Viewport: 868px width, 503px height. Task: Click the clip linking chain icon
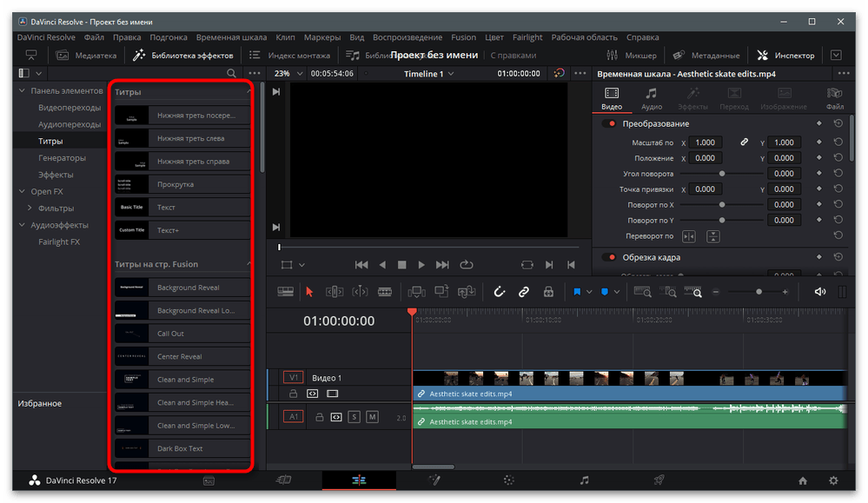point(524,292)
